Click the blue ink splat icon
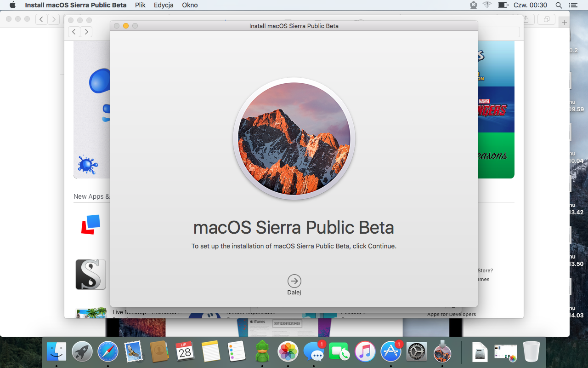Image resolution: width=588 pixels, height=368 pixels. click(x=87, y=164)
